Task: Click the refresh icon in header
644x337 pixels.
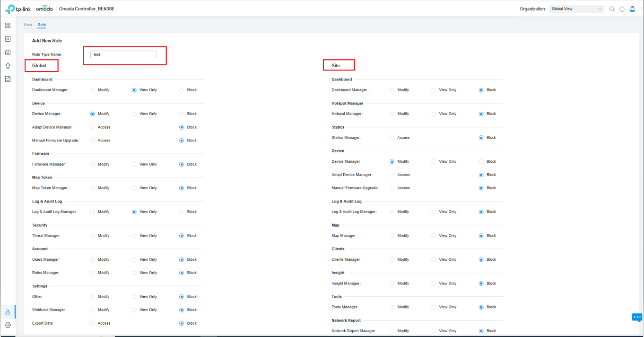Action: (x=622, y=9)
